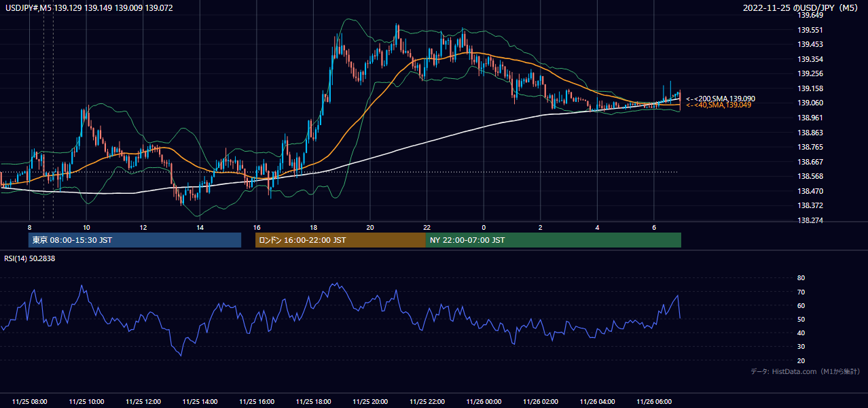The height and width of the screenshot is (408, 868).
Task: Select the NY 22:00-07:00 JST session bar
Action: (x=554, y=240)
